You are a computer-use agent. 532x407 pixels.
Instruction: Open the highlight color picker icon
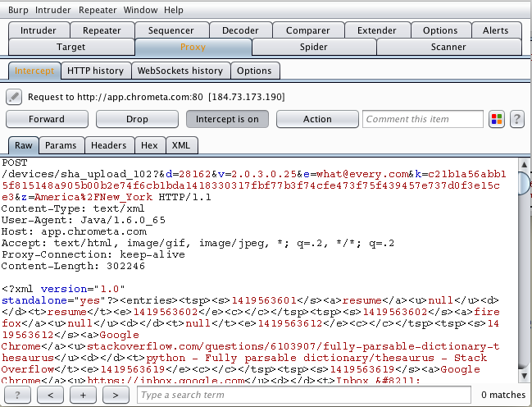point(497,119)
